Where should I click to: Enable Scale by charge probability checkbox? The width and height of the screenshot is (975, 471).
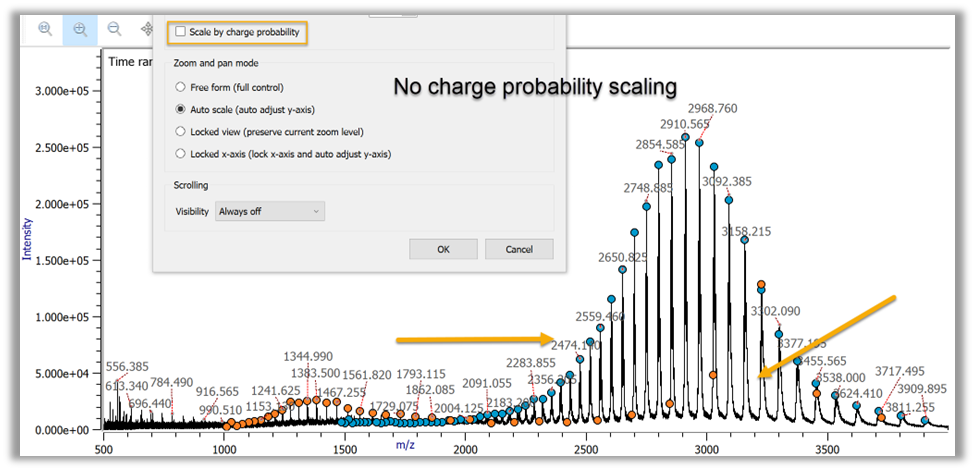[180, 32]
